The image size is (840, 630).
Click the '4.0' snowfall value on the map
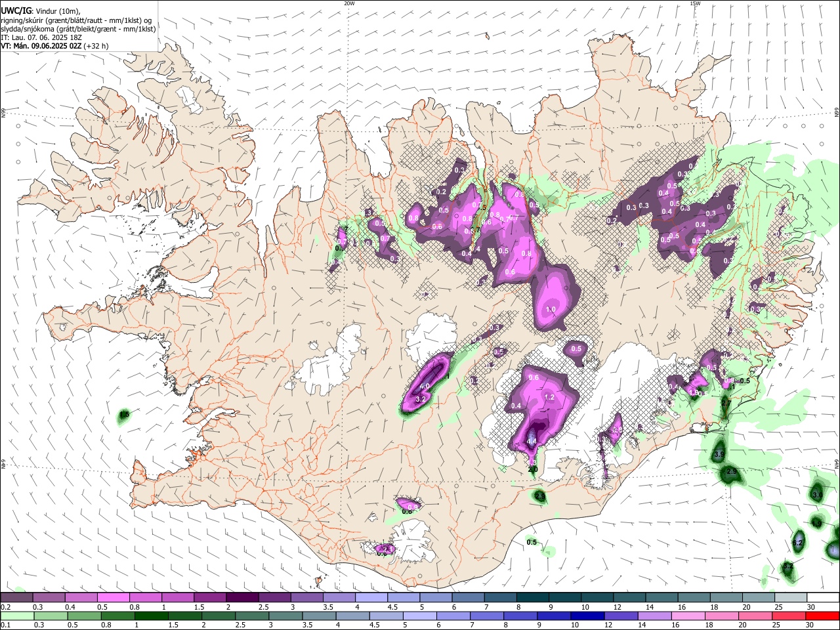point(425,387)
